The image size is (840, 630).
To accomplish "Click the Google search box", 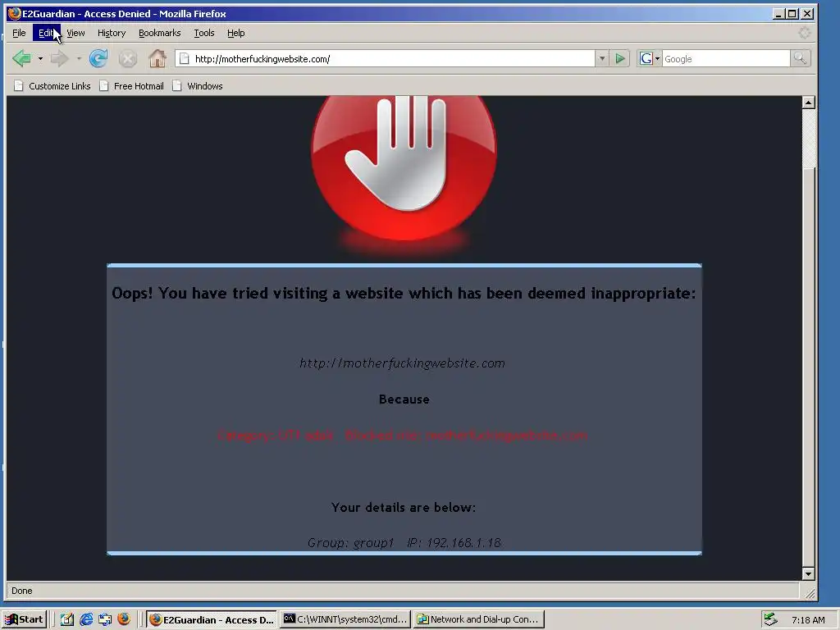I will (726, 58).
